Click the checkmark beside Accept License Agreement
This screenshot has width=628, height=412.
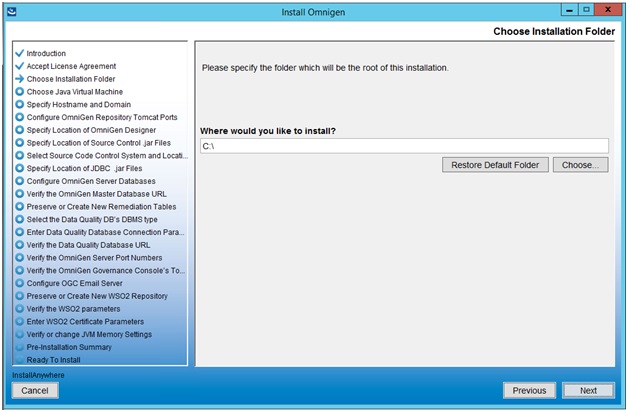(x=19, y=66)
